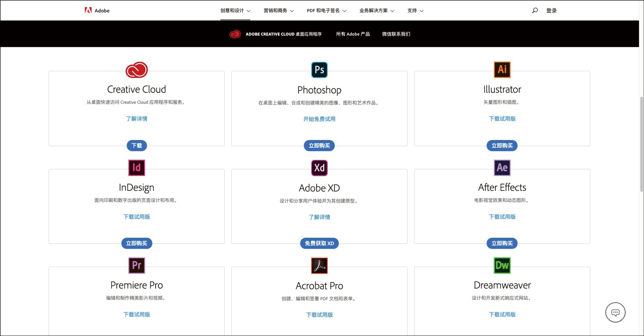Expand the PDF 和电子签名 menu
The width and height of the screenshot is (644, 336).
coord(326,11)
